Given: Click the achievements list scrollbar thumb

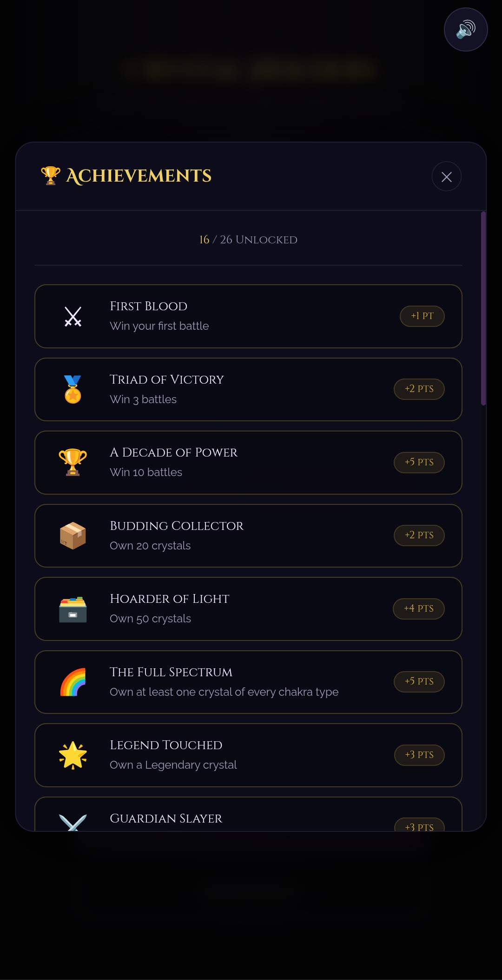Looking at the screenshot, I should [483, 308].
